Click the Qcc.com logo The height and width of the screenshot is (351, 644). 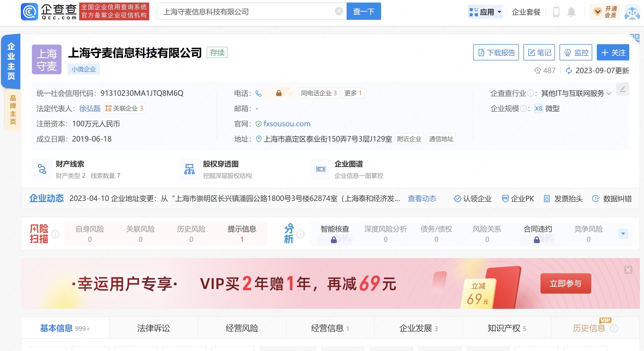point(49,11)
